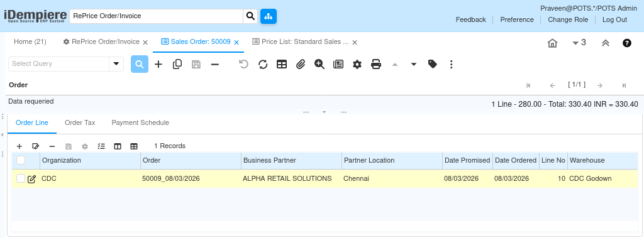This screenshot has width=644, height=238.
Task: Click the Find Record toolbar icon
Action: pos(140,64)
